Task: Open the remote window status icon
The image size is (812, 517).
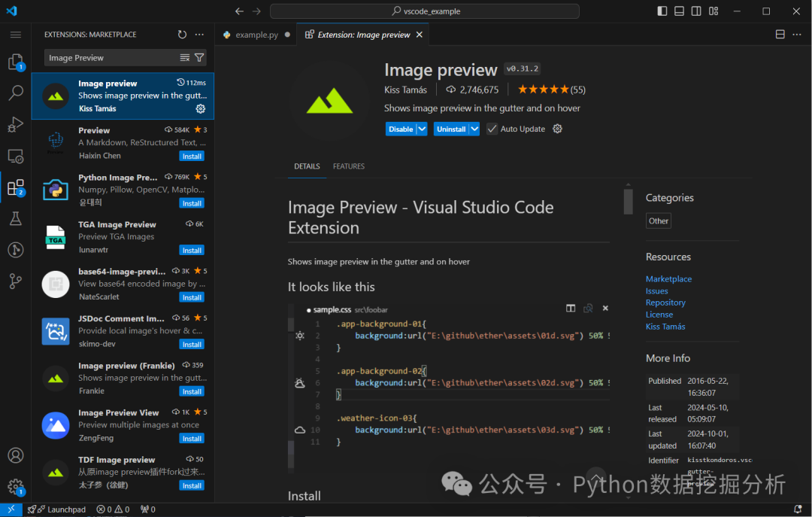Action: pyautogui.click(x=11, y=509)
